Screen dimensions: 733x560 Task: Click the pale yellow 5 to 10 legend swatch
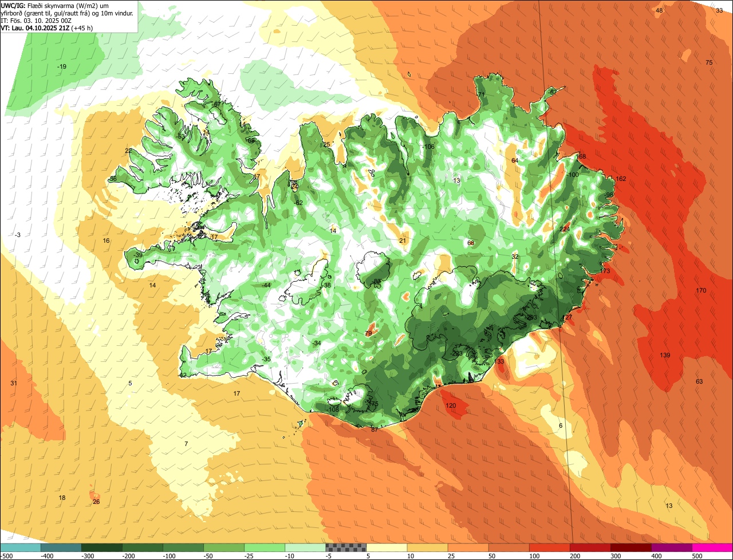coord(387,547)
